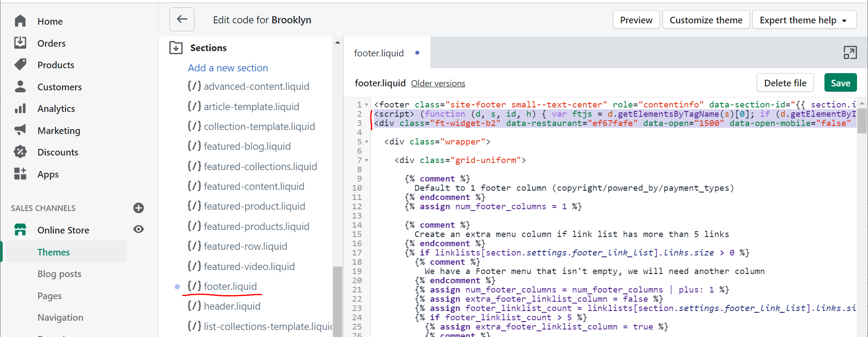Add a sales channel plus icon
The width and height of the screenshot is (868, 337).
click(139, 208)
